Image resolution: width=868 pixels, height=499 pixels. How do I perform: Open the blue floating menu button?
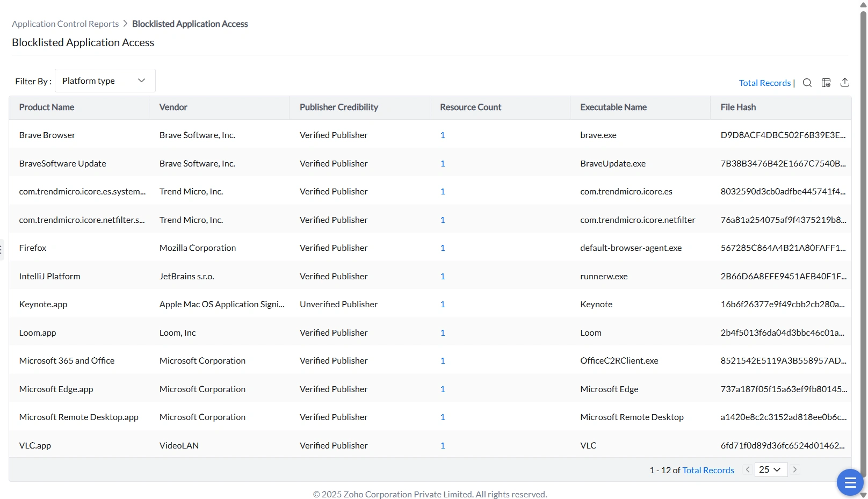pyautogui.click(x=850, y=482)
